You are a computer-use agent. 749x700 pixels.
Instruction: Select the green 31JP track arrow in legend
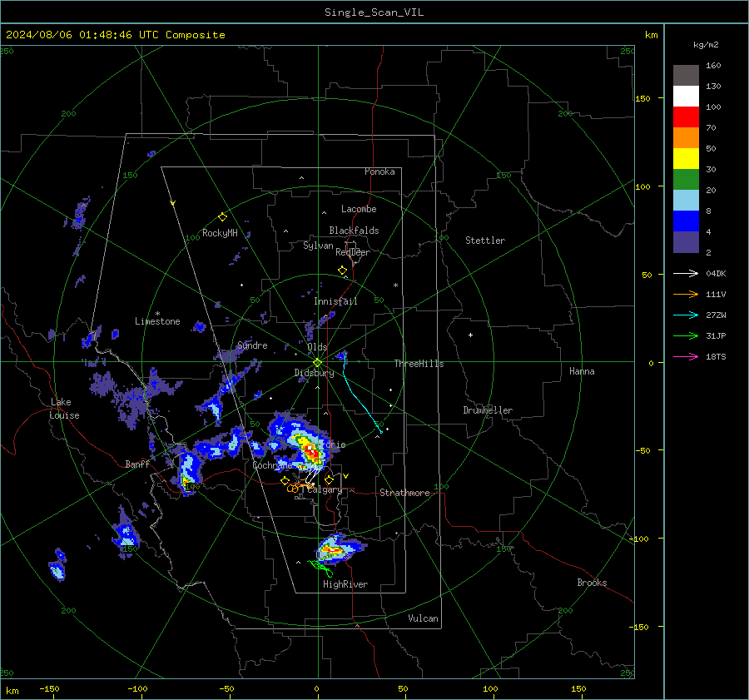(686, 336)
